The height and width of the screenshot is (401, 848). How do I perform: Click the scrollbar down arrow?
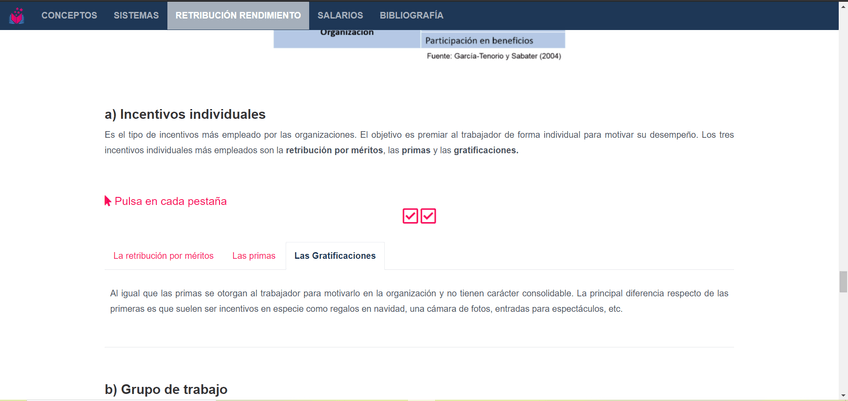tap(843, 396)
